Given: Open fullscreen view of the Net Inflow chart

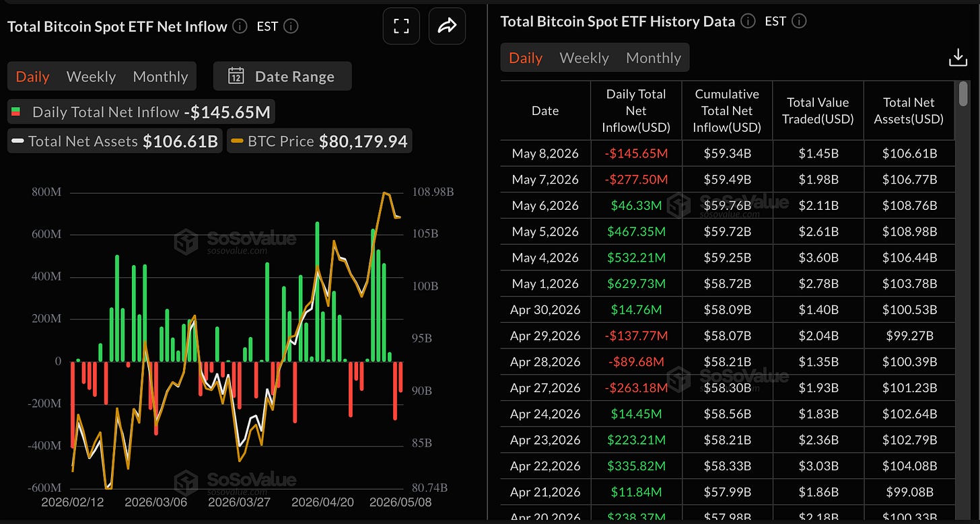Looking at the screenshot, I should pyautogui.click(x=401, y=26).
